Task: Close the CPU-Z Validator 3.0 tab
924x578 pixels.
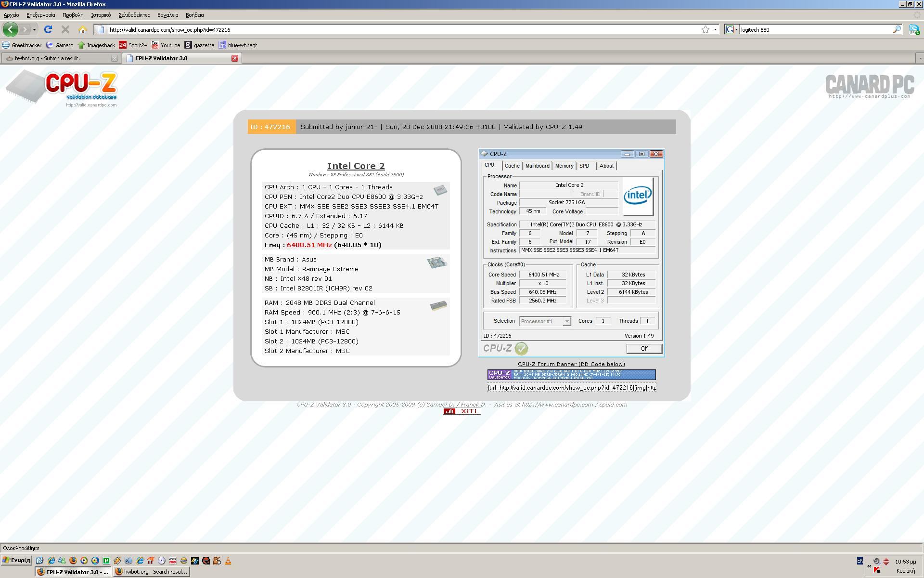Action: (x=235, y=58)
